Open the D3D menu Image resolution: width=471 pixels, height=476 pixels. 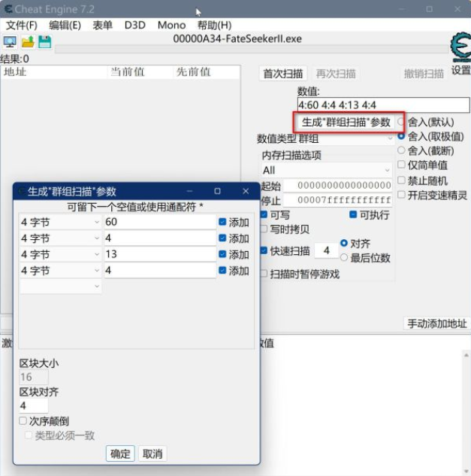[135, 26]
